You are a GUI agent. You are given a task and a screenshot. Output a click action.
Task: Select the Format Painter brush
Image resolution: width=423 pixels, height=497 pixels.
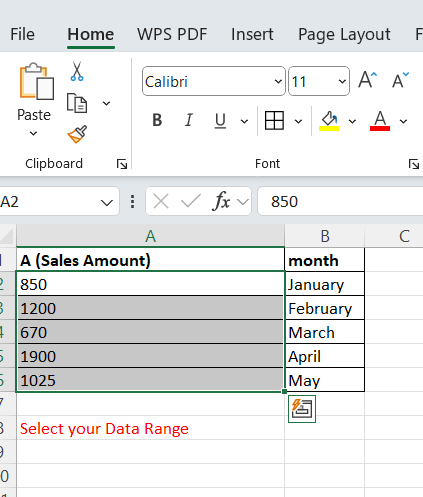pyautogui.click(x=77, y=134)
